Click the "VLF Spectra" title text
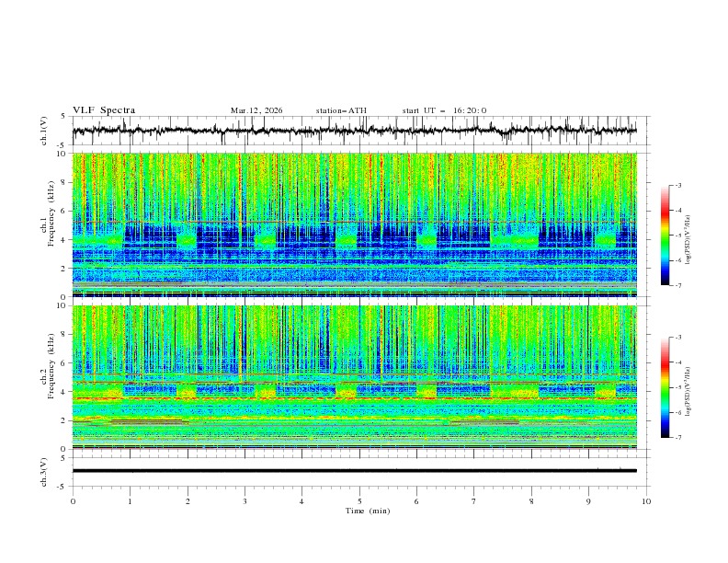This screenshot has height=563, width=728. [x=104, y=110]
